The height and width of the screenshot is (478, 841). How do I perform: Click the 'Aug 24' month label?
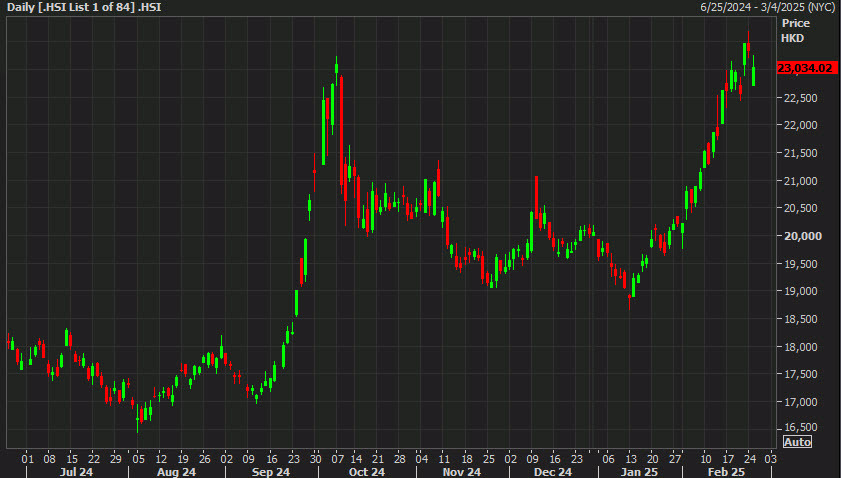tap(176, 472)
